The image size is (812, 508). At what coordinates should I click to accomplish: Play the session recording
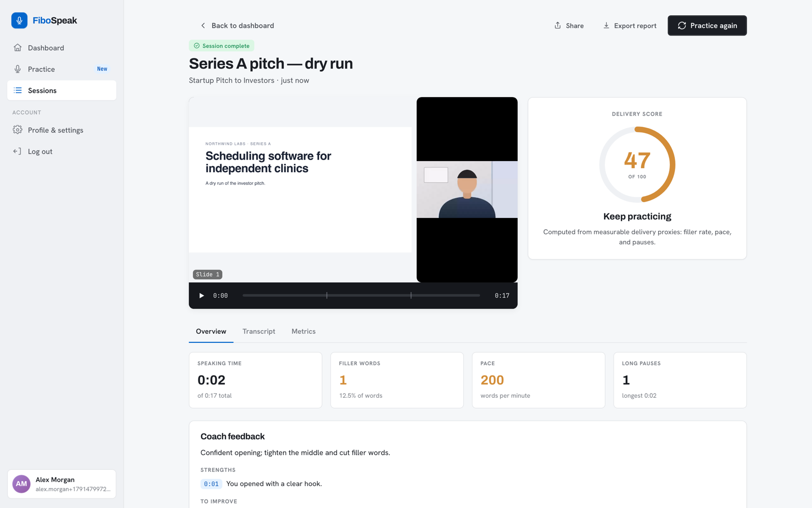click(x=201, y=296)
